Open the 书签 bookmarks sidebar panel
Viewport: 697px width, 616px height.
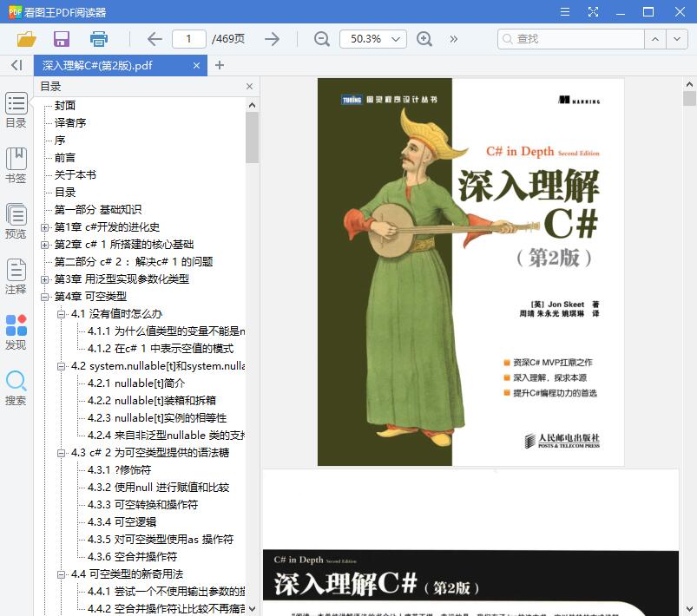pyautogui.click(x=16, y=166)
